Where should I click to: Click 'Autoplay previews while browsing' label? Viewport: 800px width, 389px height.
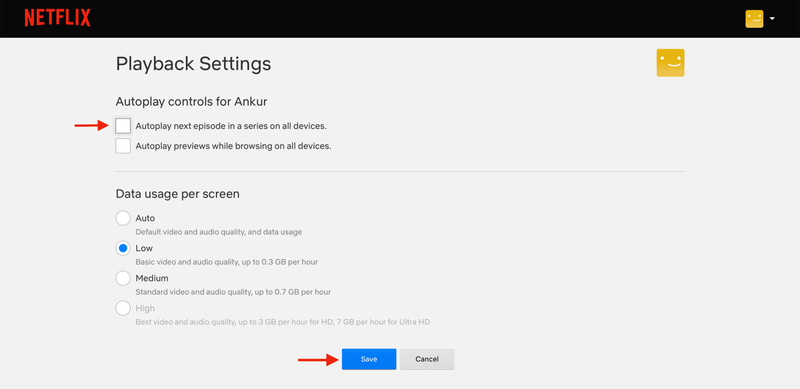pos(233,146)
